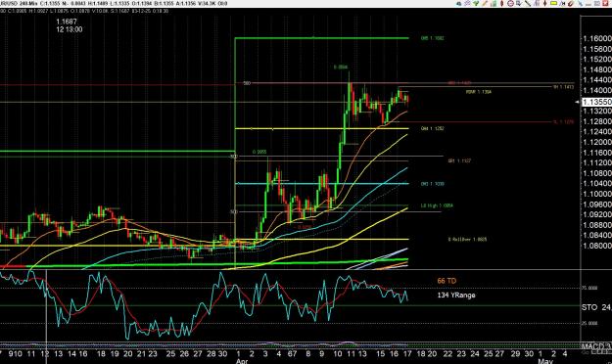Viewport: 612px width, 364px height.
Task: Click date 26 on the time axis
Action: tap(184, 354)
